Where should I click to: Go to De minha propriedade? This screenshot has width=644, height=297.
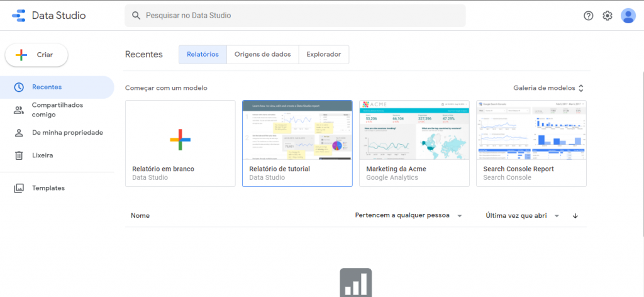pyautogui.click(x=67, y=133)
